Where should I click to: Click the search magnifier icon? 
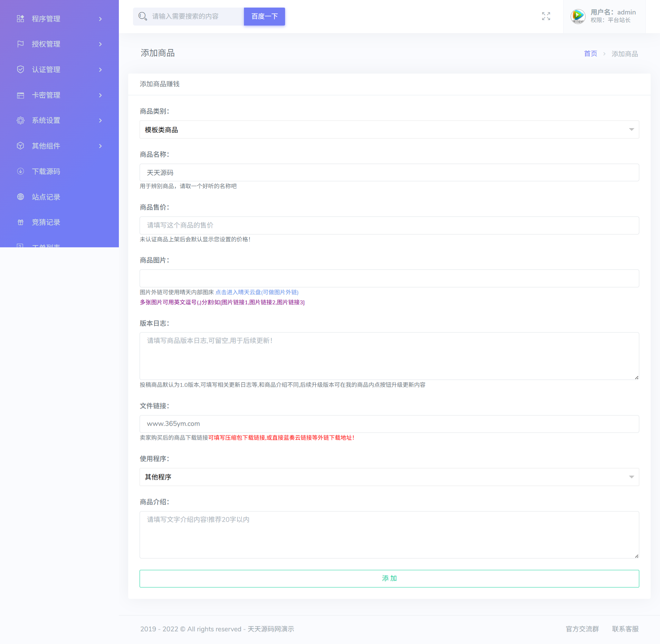[143, 16]
